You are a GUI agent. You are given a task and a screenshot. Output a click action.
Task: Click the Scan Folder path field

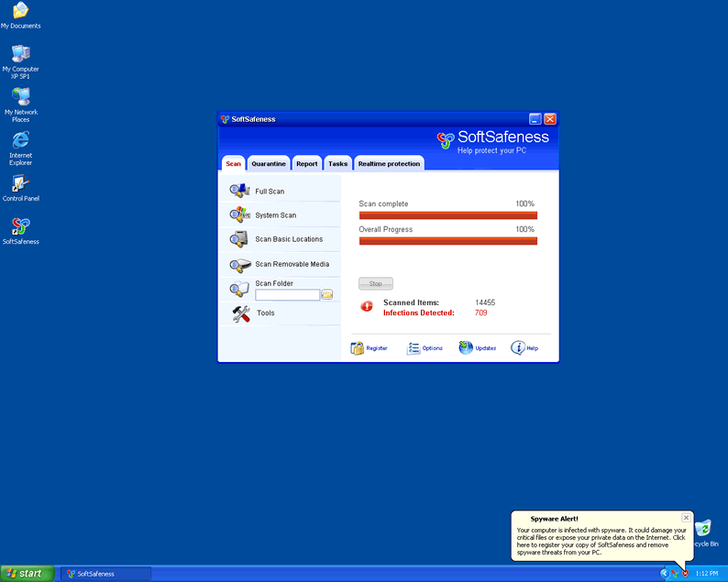pyautogui.click(x=287, y=295)
